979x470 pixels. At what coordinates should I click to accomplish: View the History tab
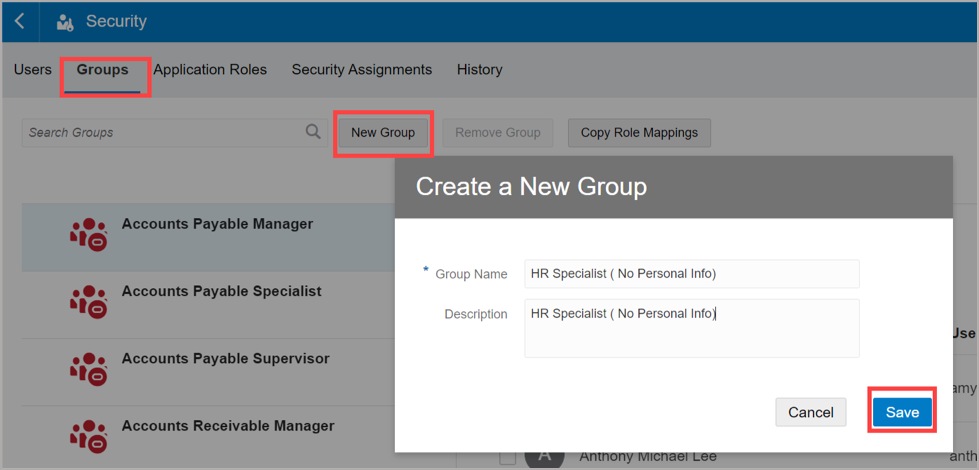479,70
